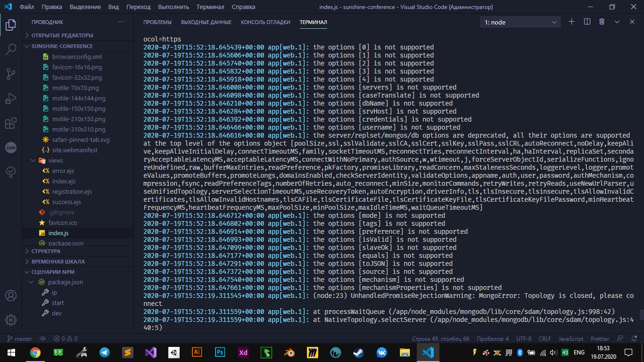Collapse СЦЕНАРИИ NPM section
Viewport: 644px width, 362px height.
[x=78, y=272]
